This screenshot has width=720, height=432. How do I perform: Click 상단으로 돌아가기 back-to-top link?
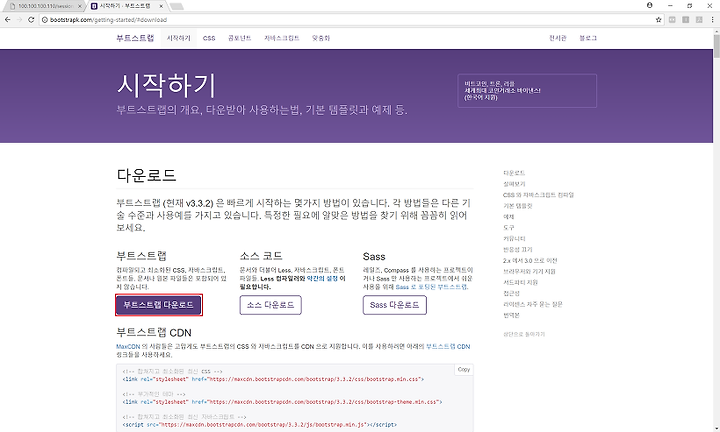524,335
